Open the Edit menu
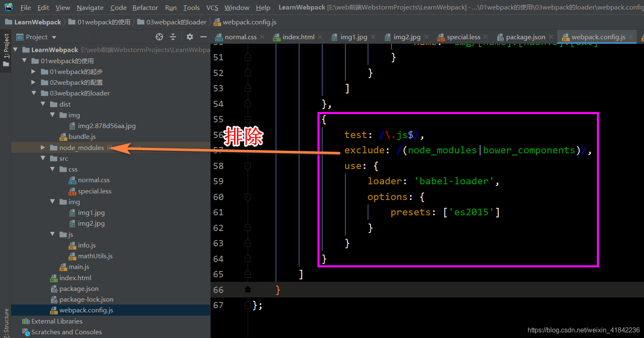The image size is (644, 338). [x=43, y=7]
